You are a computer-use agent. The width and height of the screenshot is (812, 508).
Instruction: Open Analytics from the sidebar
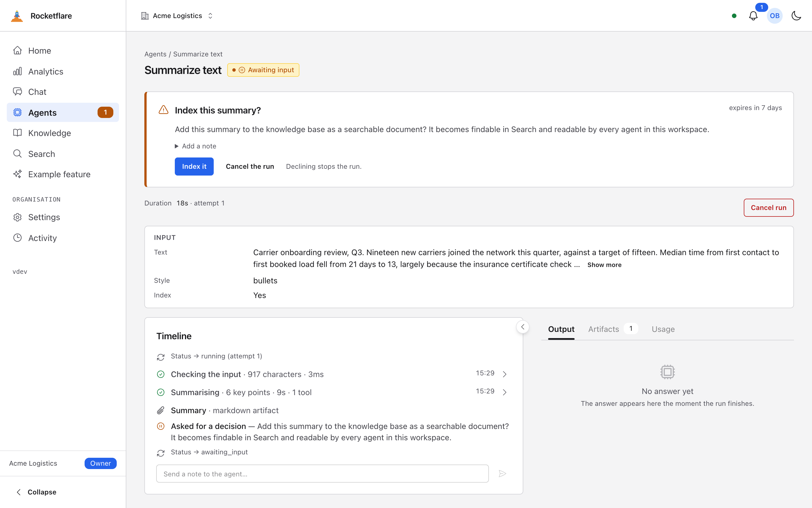(x=63, y=72)
